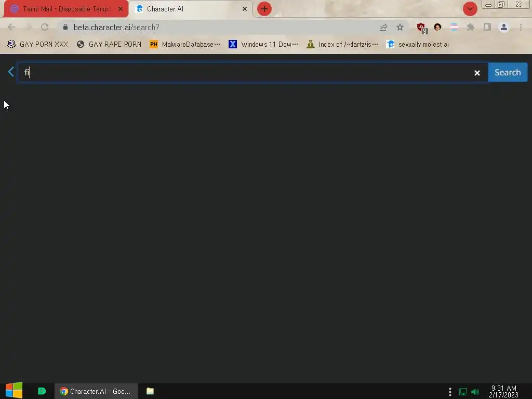Open the striped flag extension icon

454,27
